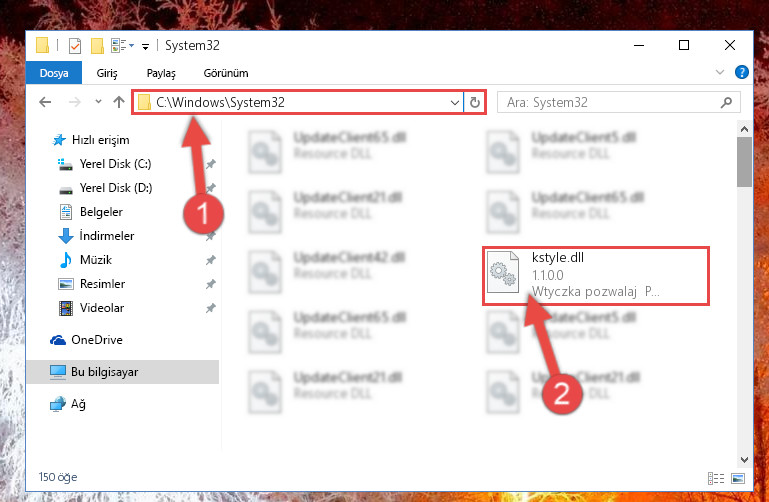This screenshot has height=502, width=769.
Task: Switch to details view icon in status bar
Action: click(x=716, y=478)
